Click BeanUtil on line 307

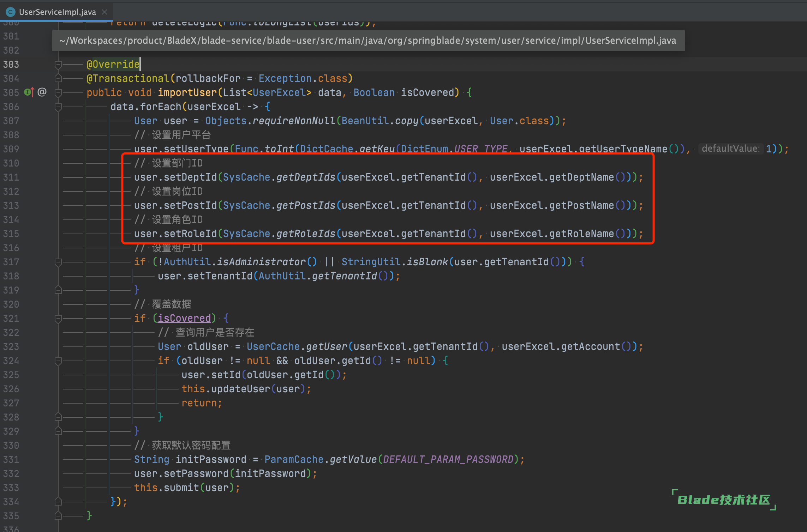(x=365, y=121)
